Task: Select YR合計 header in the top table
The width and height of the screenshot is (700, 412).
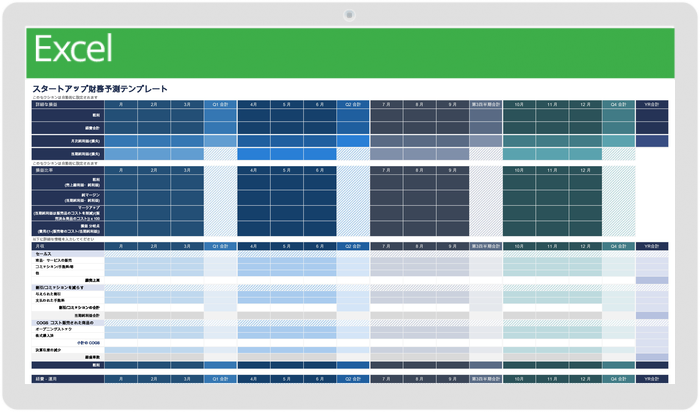Action: coord(651,103)
